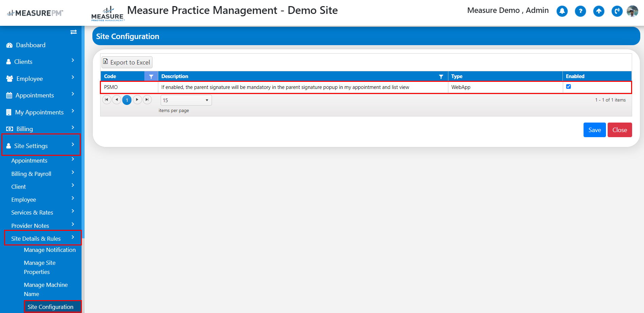Click the Clients person icon
Image resolution: width=644 pixels, height=313 pixels.
tap(8, 62)
